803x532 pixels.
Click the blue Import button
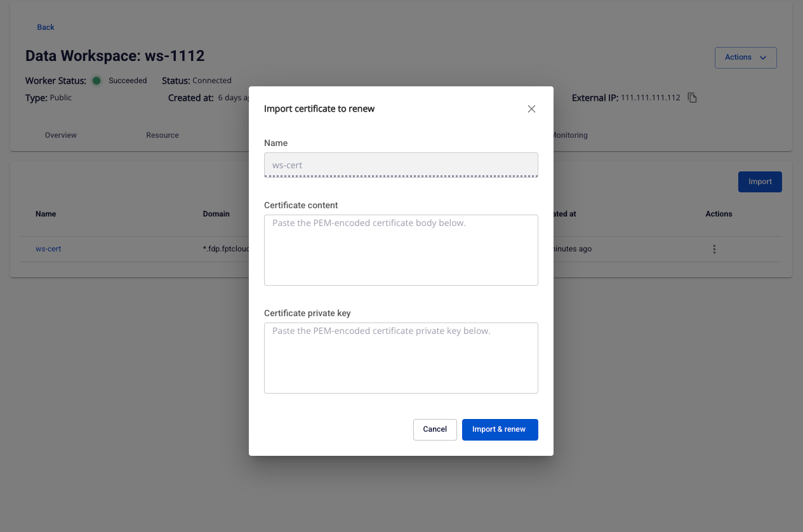tap(760, 182)
